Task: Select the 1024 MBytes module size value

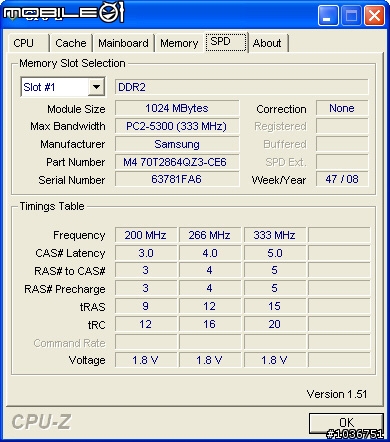Action: [177, 108]
